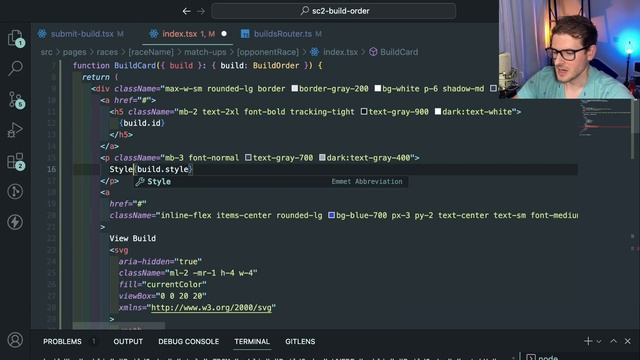Screen dimensions: 640x360
Task: Open the terminal launch profile dropdown arrow
Action: pyautogui.click(x=599, y=341)
